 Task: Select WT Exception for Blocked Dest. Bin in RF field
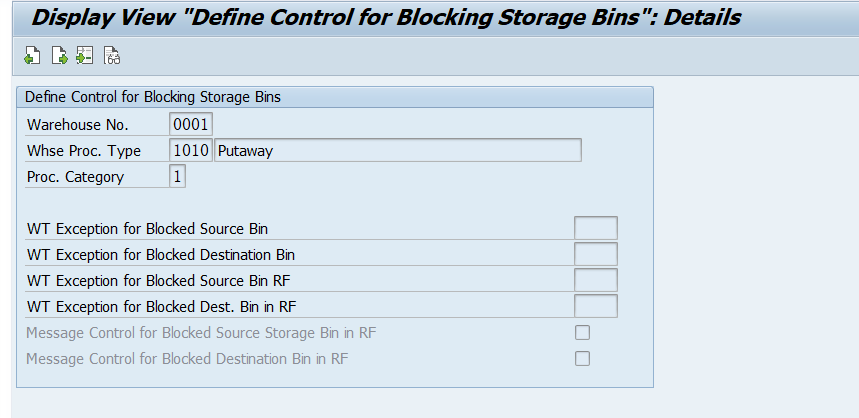[x=595, y=306]
